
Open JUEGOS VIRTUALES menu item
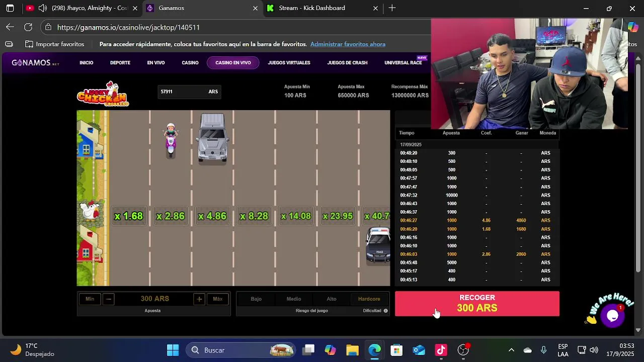[x=289, y=63]
